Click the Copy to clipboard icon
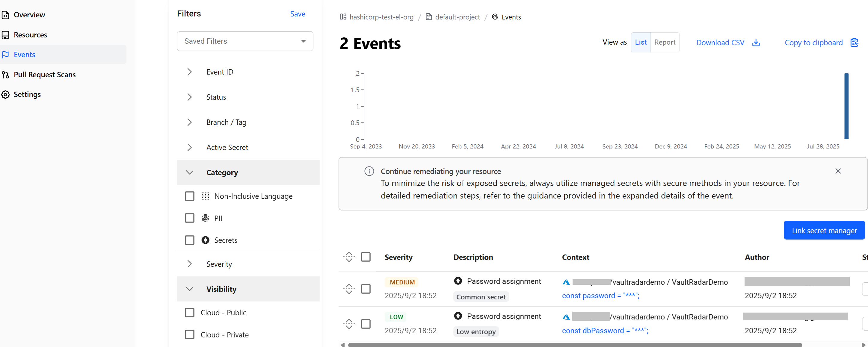 854,43
